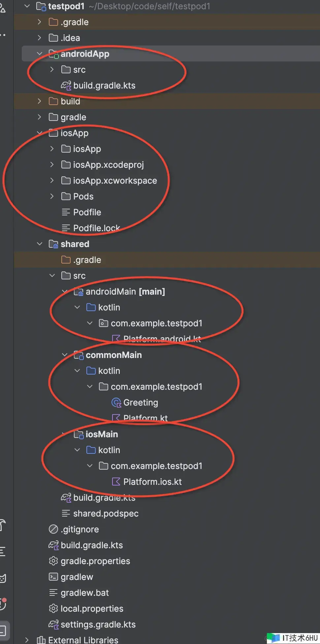Select the Podfile file
This screenshot has height=644, width=320.
(87, 212)
